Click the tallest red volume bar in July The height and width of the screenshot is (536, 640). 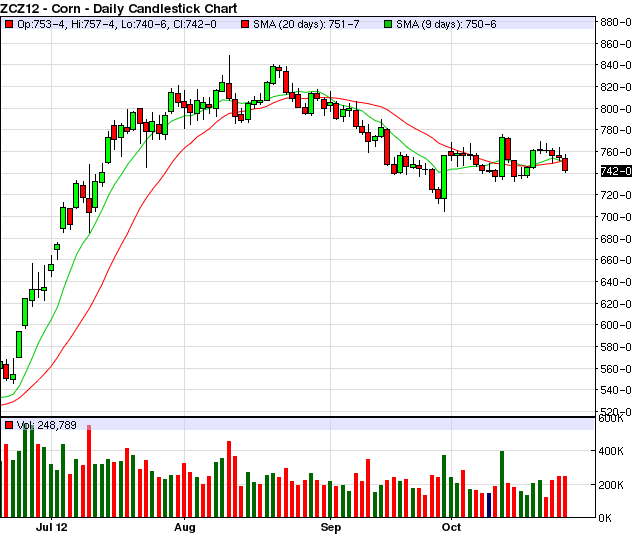pos(89,471)
